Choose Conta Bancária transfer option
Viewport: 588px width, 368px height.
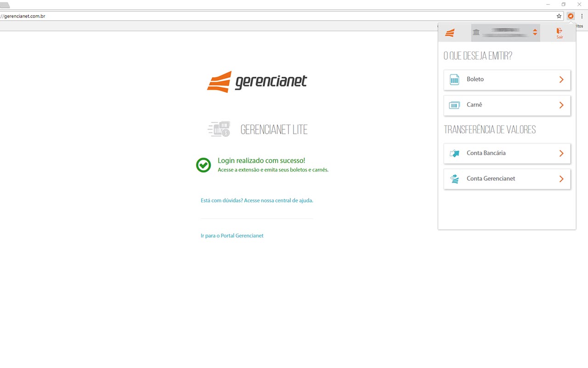tap(507, 153)
